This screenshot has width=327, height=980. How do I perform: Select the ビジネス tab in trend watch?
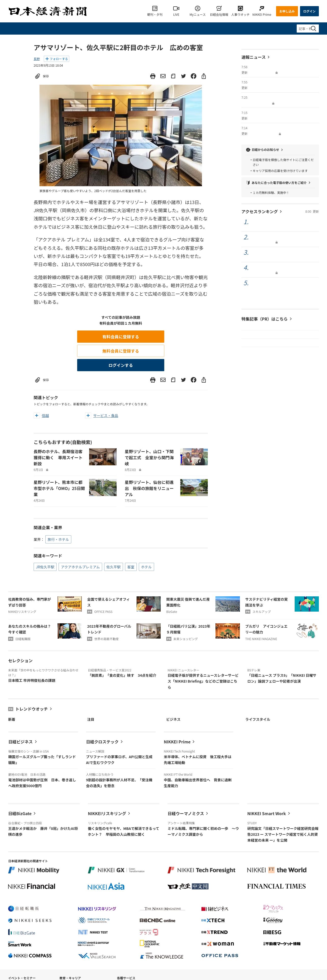[x=173, y=719]
